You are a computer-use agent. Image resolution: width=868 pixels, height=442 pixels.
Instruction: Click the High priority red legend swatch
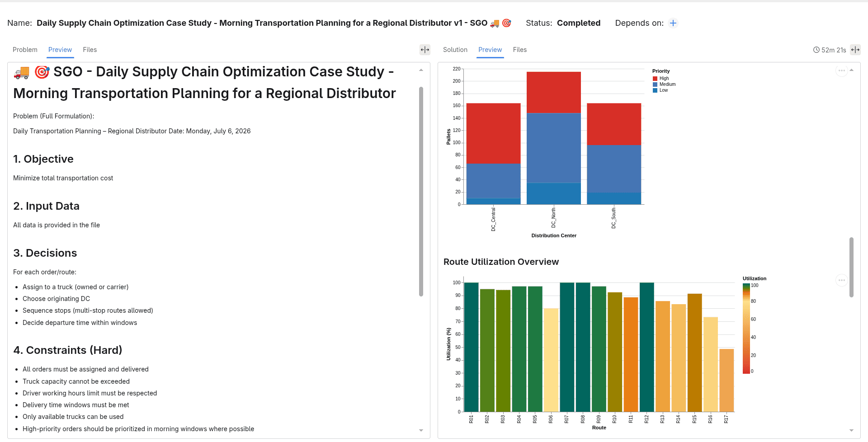(655, 79)
